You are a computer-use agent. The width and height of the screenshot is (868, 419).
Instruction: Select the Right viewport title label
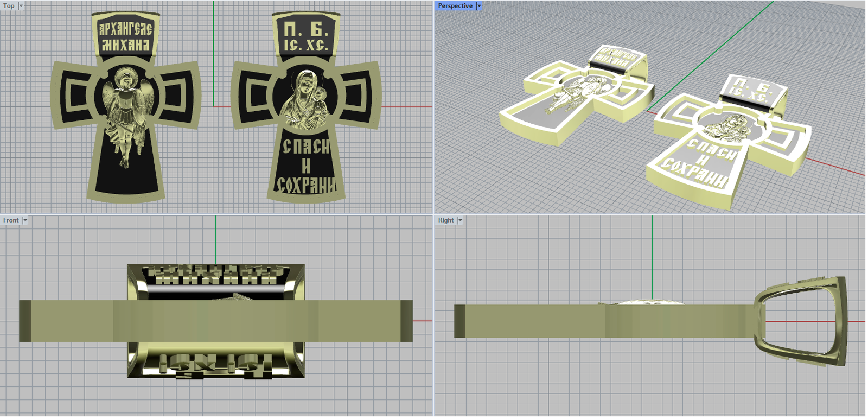(446, 220)
